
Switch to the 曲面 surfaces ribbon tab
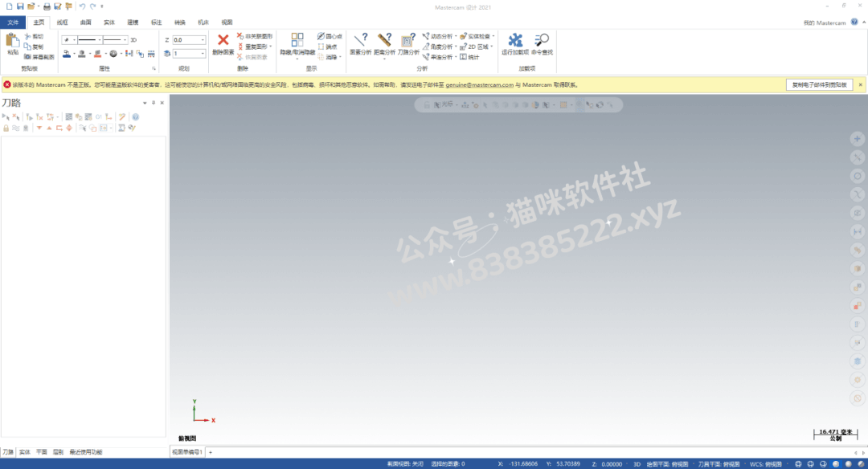click(85, 22)
